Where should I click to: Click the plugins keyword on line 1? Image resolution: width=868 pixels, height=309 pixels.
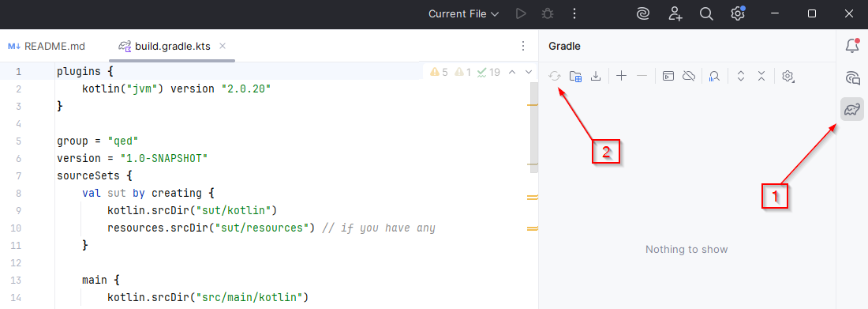(x=79, y=72)
